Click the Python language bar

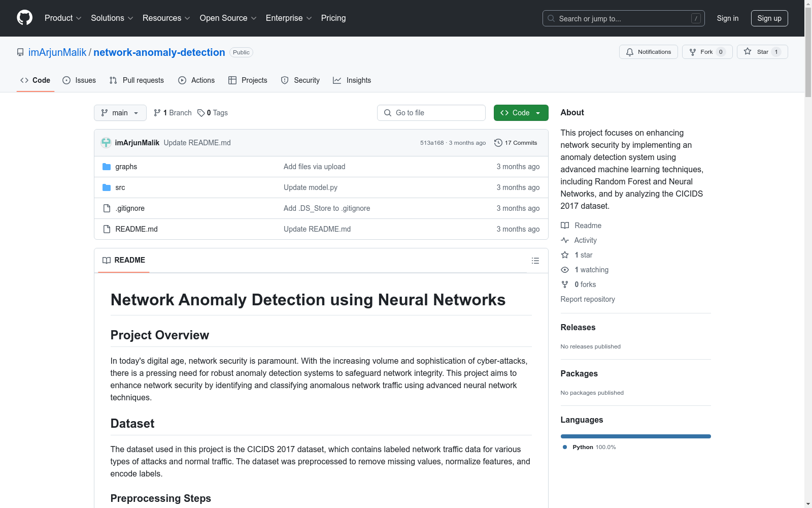(635, 436)
